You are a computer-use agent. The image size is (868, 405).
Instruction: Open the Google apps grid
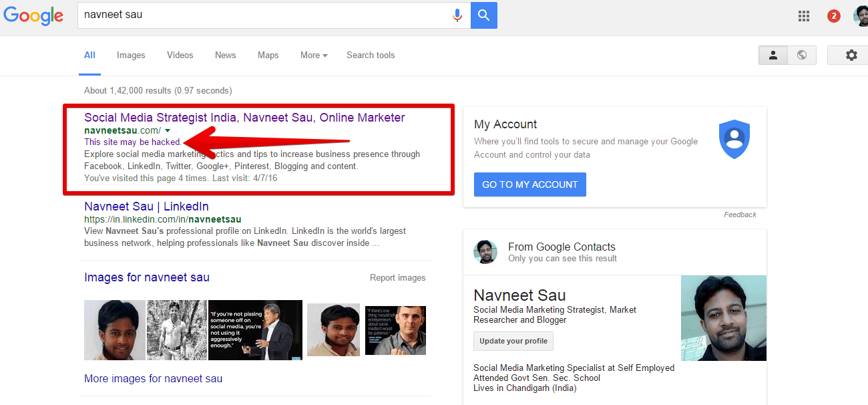(804, 16)
